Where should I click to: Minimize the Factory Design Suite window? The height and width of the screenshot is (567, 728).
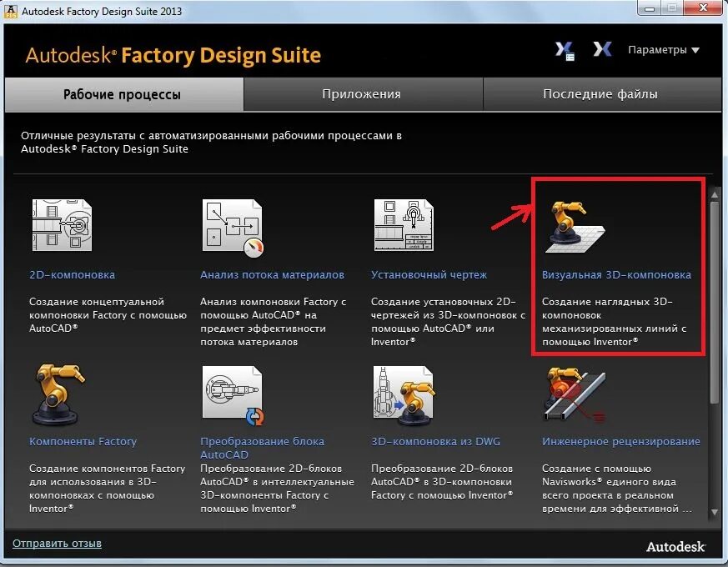[650, 8]
